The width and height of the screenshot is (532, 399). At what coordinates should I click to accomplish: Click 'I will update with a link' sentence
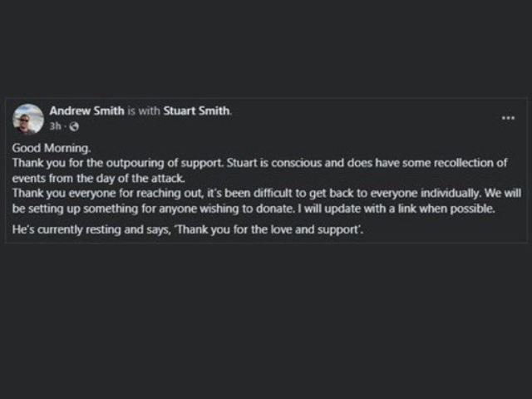(397, 209)
